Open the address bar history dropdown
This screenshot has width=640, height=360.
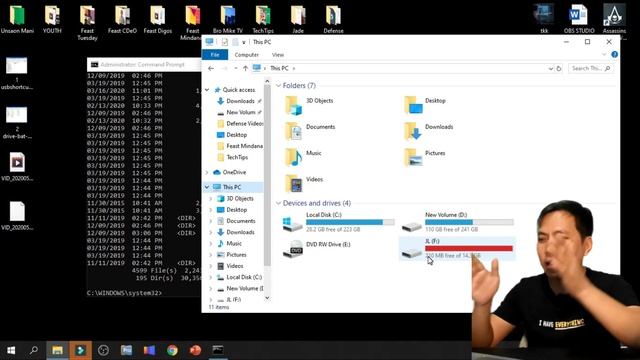pos(550,69)
